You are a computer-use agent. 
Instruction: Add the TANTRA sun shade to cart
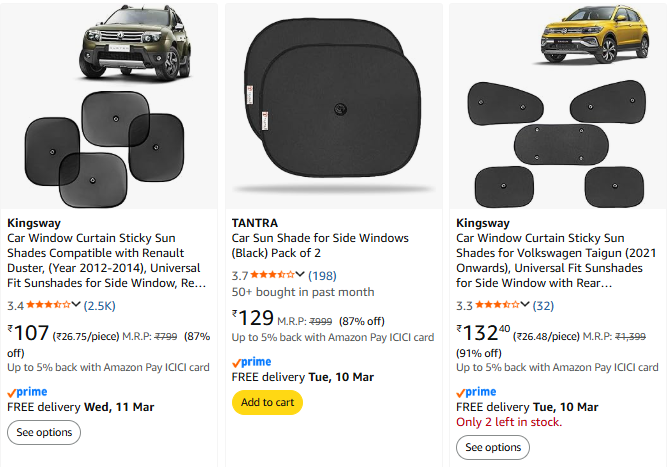pos(267,402)
